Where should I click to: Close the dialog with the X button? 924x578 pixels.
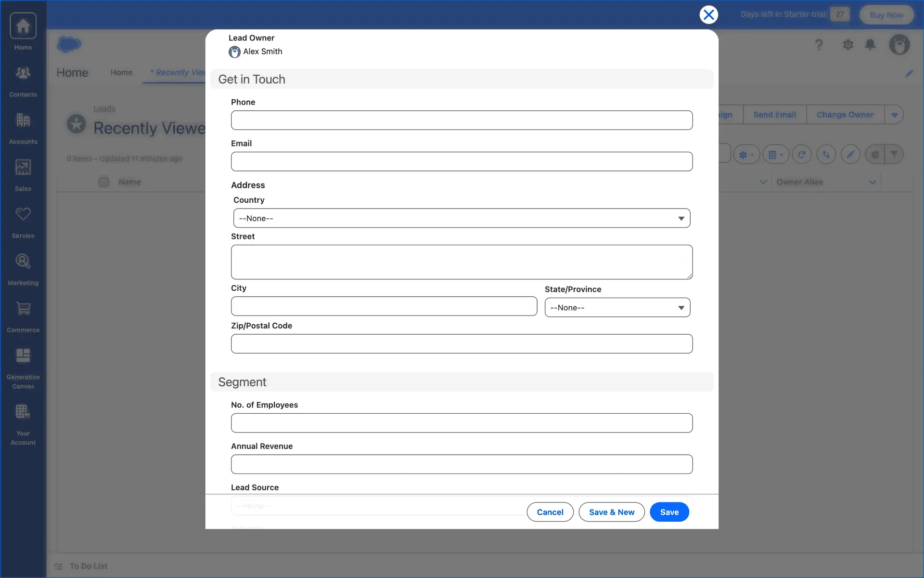[708, 15]
